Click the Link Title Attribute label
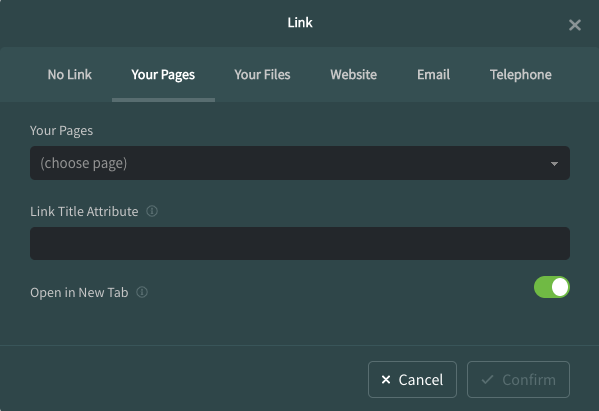The image size is (599, 411). coord(84,211)
